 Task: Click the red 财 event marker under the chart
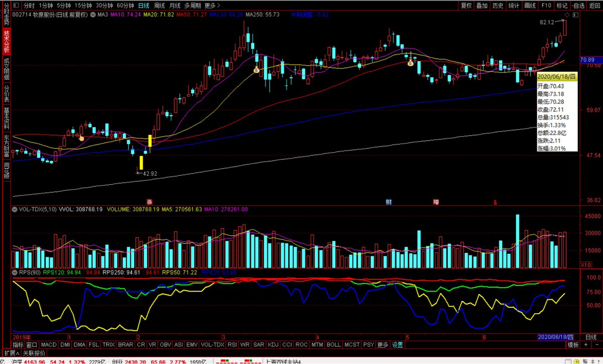pos(388,202)
